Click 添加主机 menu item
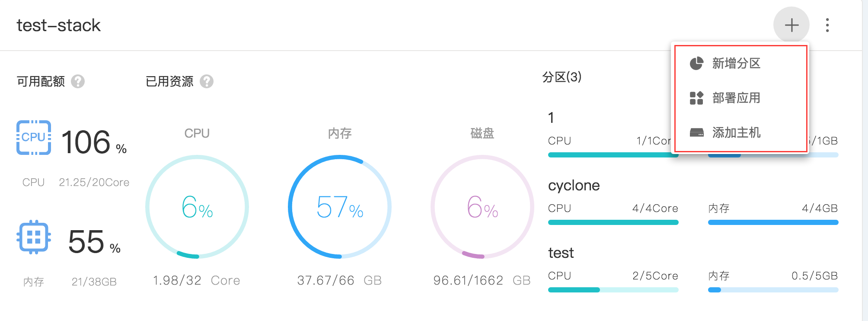The width and height of the screenshot is (868, 321). pos(736,133)
